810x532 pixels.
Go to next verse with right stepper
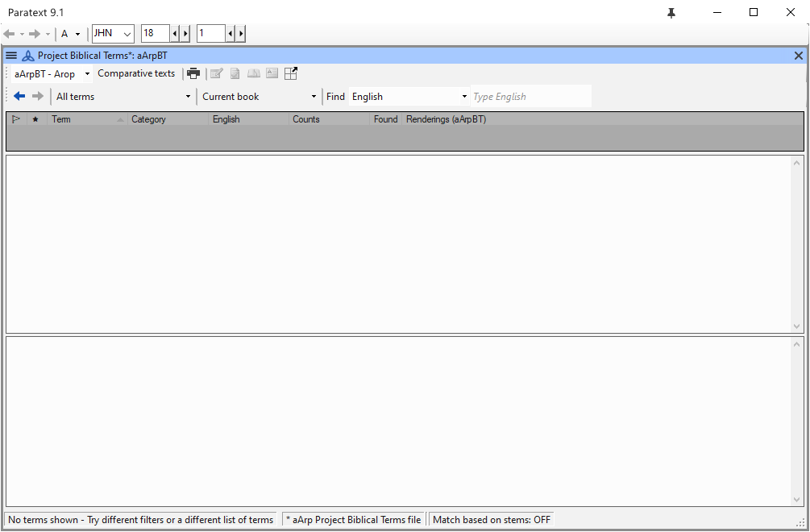tap(241, 34)
